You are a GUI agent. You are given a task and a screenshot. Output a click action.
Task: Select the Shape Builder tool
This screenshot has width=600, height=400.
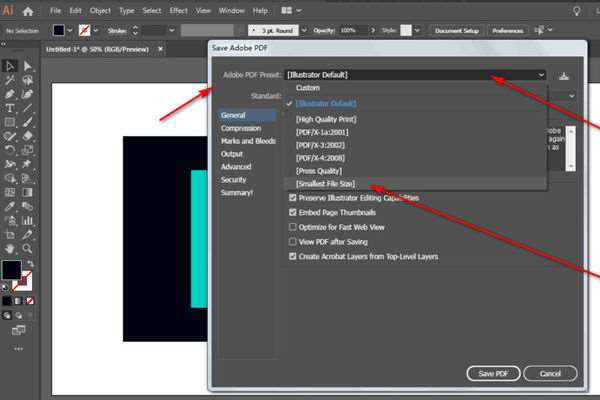pos(10,178)
